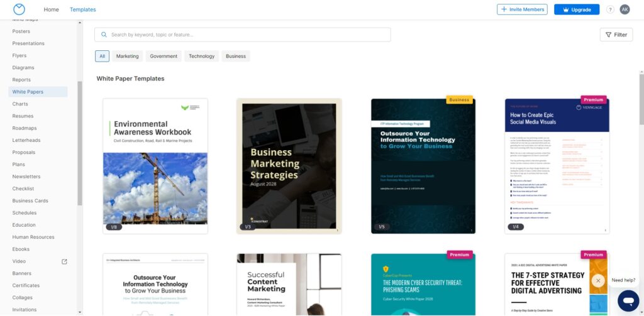
Task: Select White Papers in sidebar
Action: click(38, 92)
